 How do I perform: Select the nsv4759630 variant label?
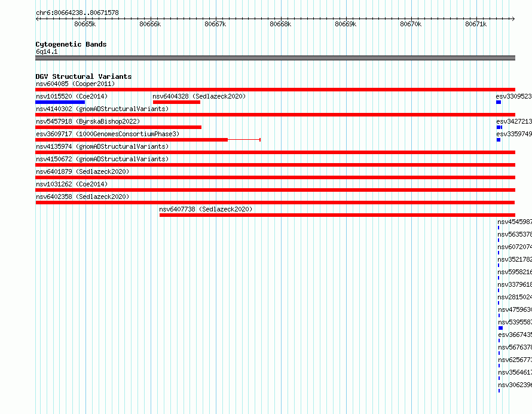click(x=515, y=309)
